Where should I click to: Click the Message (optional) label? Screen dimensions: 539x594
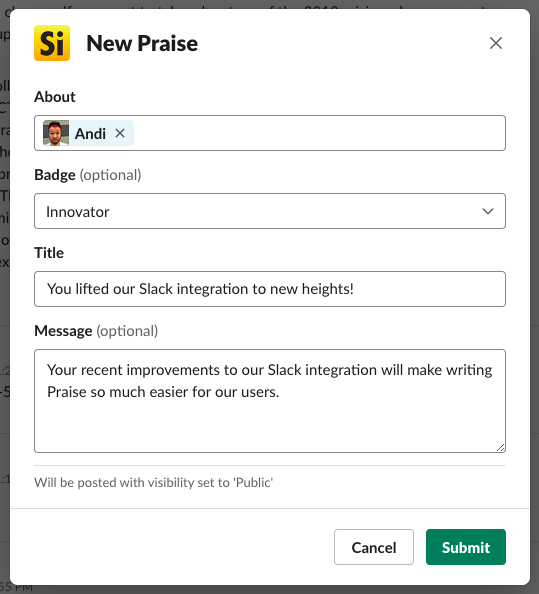[x=96, y=331]
